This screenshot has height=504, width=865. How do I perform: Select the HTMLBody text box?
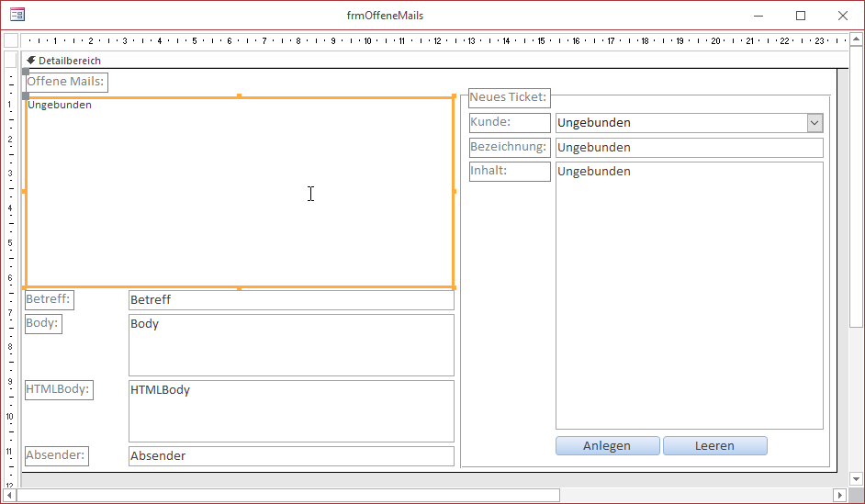(291, 411)
